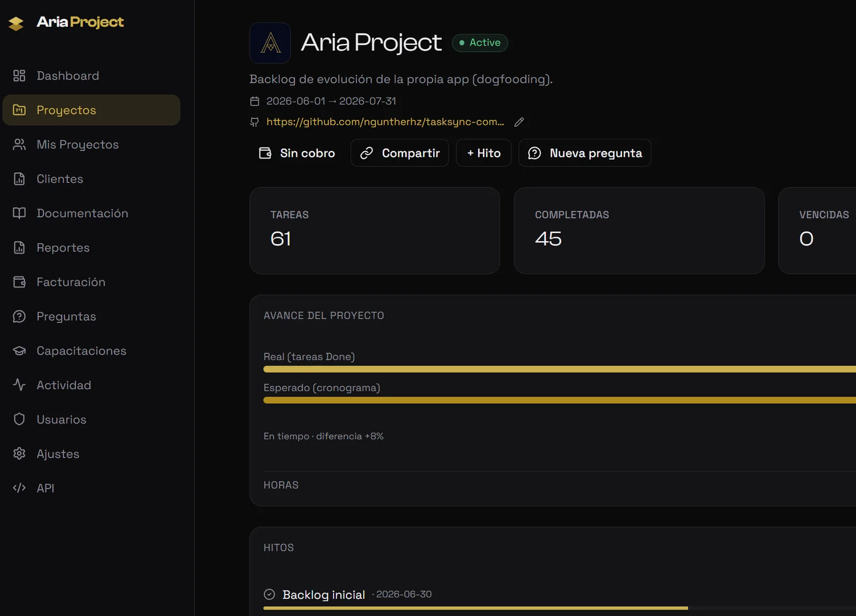Add a milestone with + Hito
This screenshot has width=856, height=616.
[484, 153]
